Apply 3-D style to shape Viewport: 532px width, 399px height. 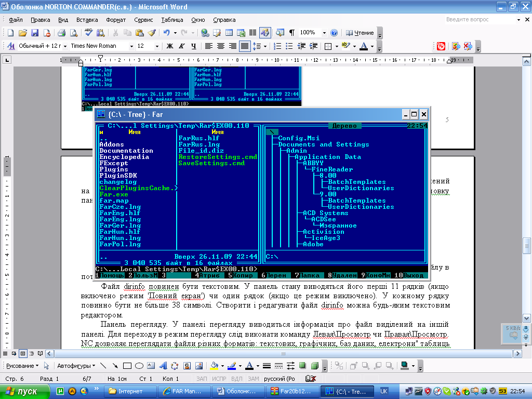[314, 366]
